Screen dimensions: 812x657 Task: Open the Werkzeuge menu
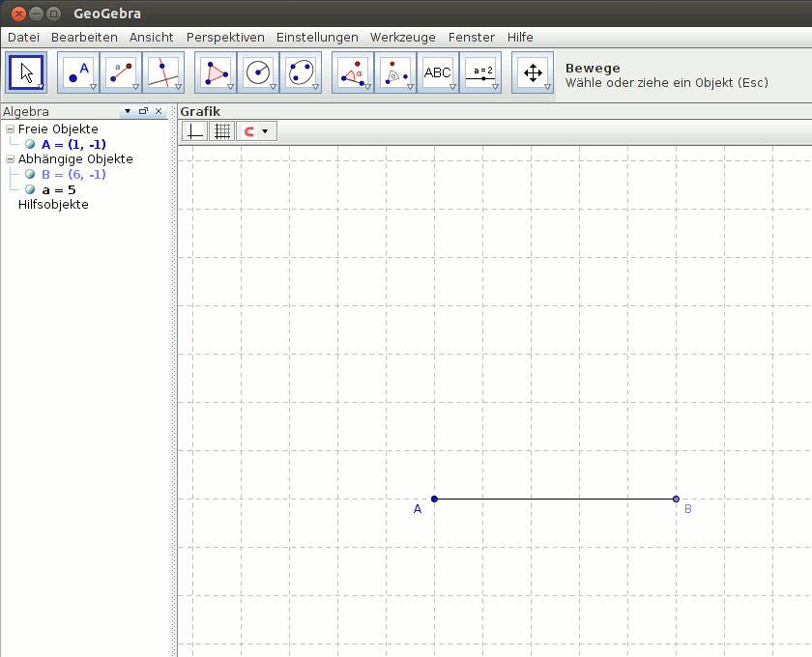tap(403, 37)
